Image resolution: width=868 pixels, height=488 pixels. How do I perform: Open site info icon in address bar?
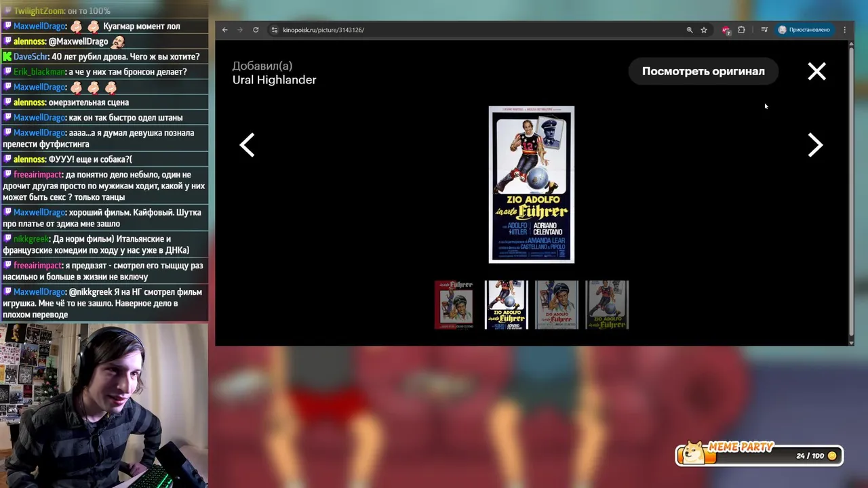275,30
